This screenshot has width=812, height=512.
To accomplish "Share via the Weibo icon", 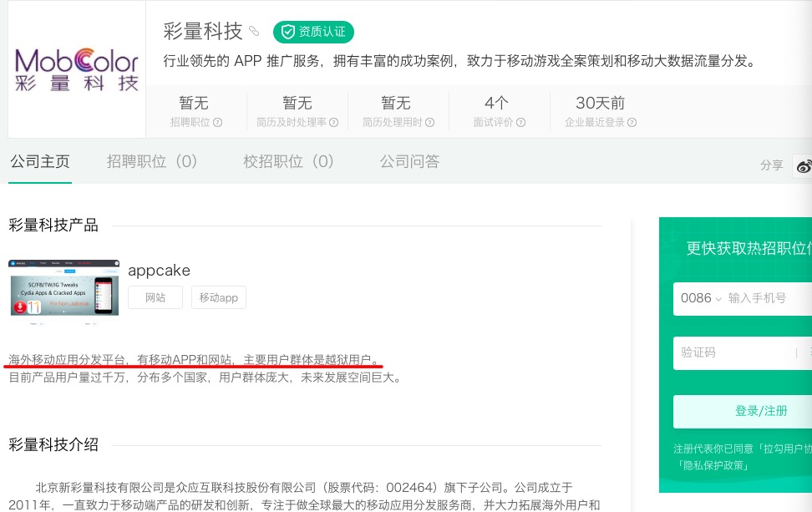I will pos(804,165).
